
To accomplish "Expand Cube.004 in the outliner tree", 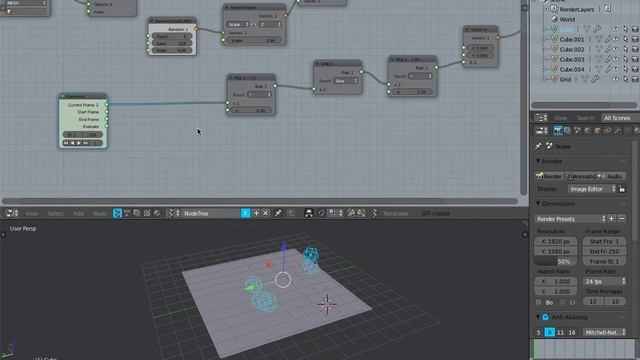I will point(543,69).
